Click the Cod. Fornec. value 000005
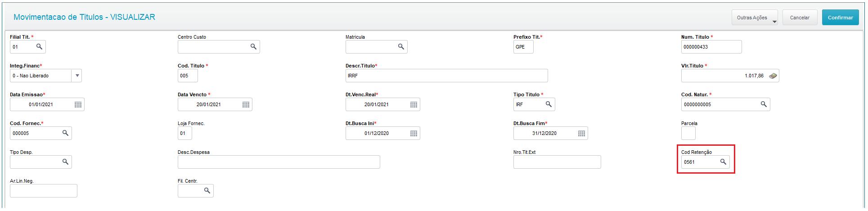The height and width of the screenshot is (211, 868). 21,133
